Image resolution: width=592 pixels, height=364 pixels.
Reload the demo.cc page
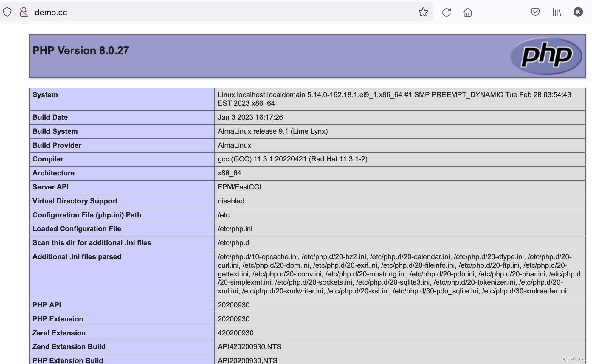point(446,12)
